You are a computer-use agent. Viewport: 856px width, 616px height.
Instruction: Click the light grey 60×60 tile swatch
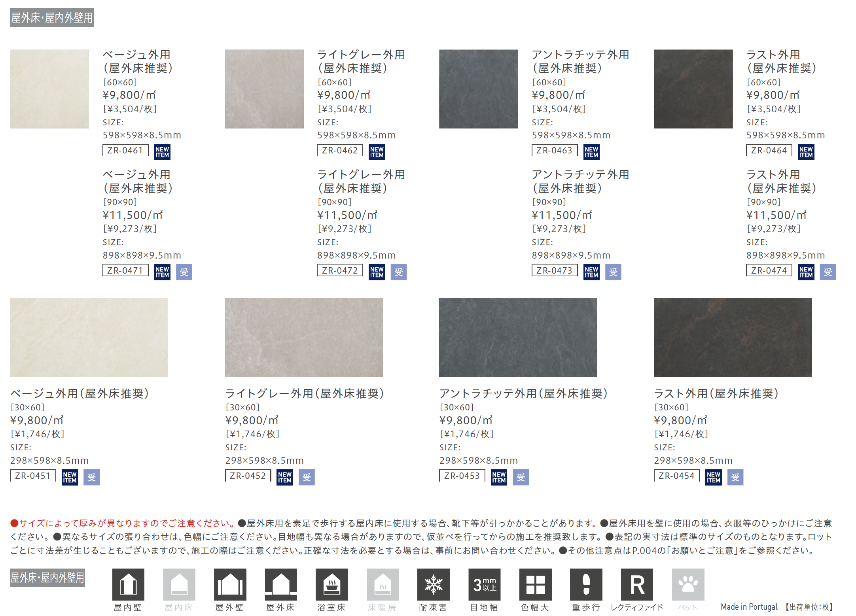point(265,89)
